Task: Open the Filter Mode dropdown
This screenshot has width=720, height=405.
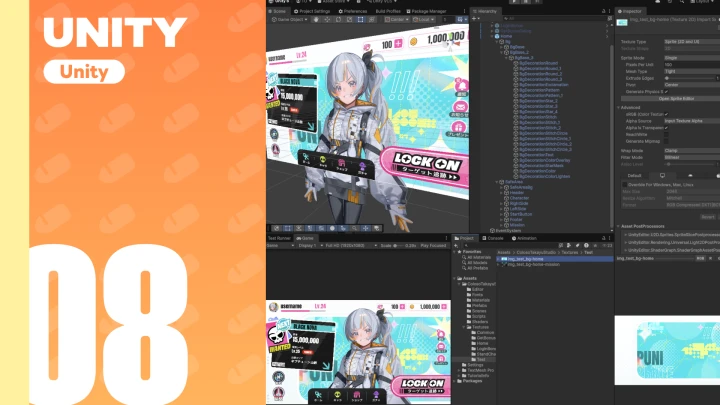Action: tap(692, 158)
